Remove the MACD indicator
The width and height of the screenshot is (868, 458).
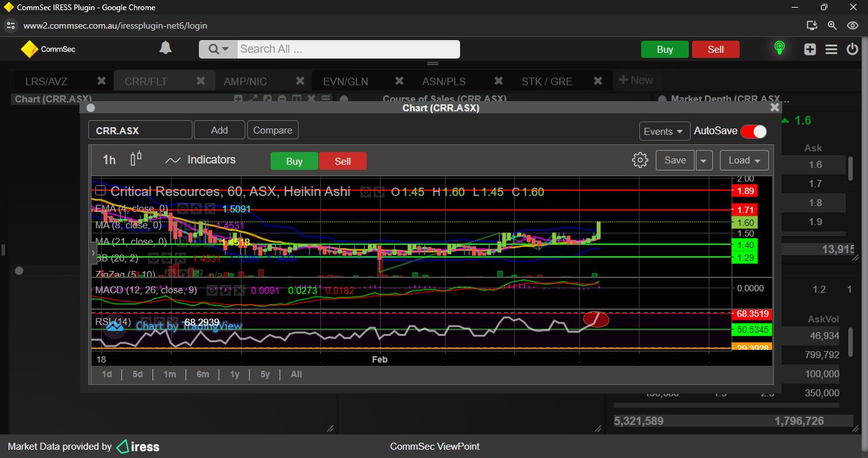[x=239, y=291]
